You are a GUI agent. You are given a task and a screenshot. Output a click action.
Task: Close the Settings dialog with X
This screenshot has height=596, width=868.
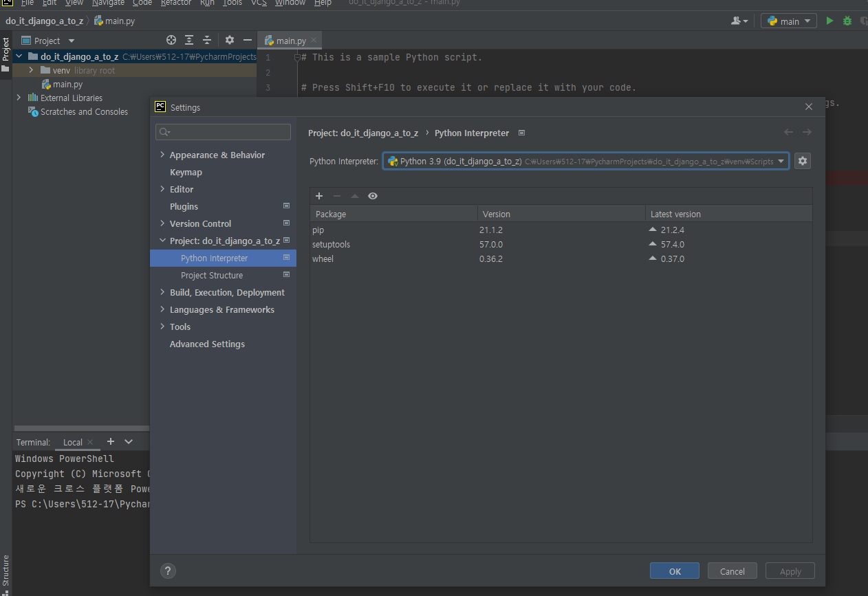[809, 107]
